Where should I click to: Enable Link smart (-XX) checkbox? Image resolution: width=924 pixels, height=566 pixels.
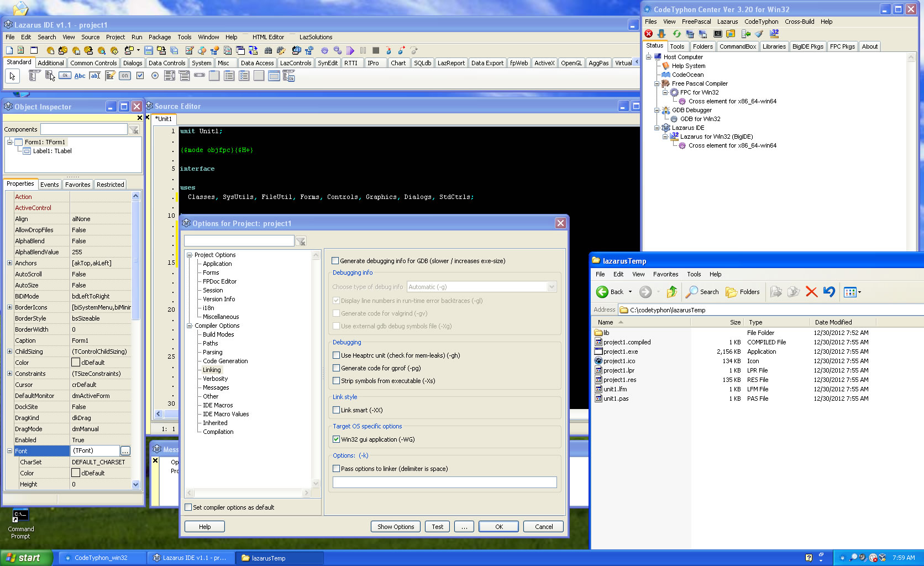click(x=336, y=410)
